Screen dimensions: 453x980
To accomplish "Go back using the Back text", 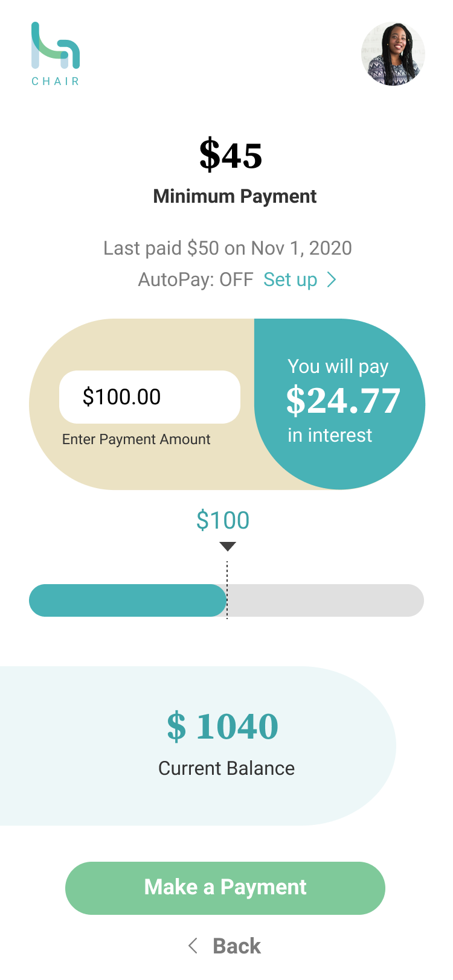I will click(237, 946).
